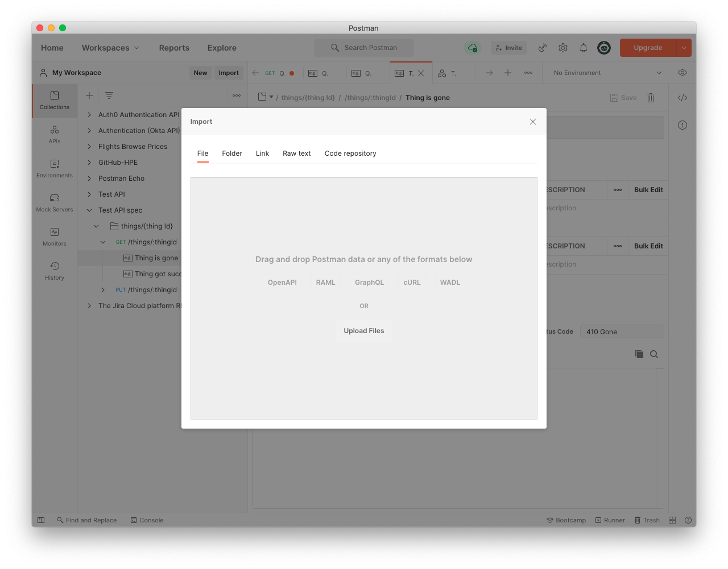Click the delete trash icon beside Save

point(651,98)
